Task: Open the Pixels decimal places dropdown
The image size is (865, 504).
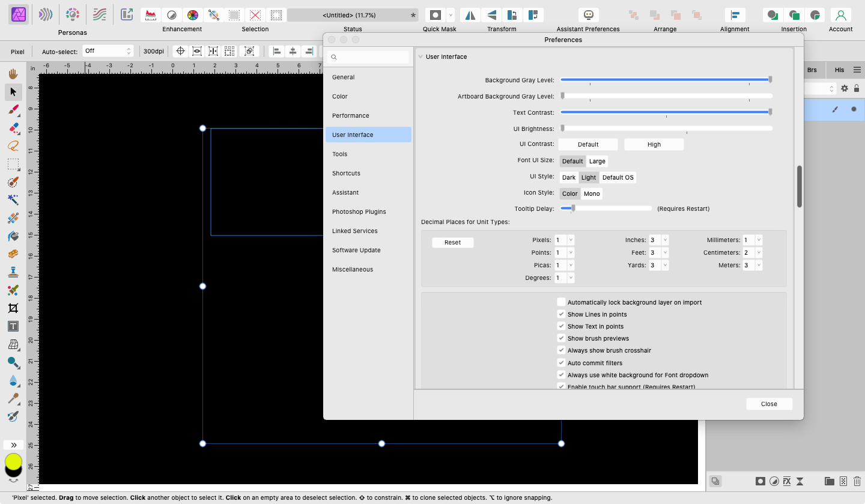Action: [x=571, y=240]
